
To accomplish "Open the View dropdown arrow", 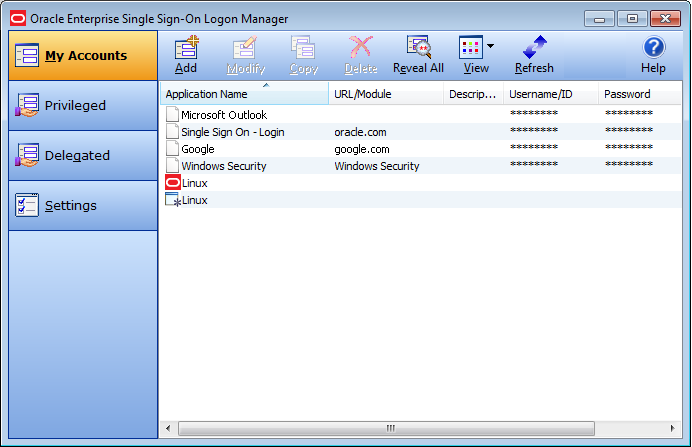I will pos(490,46).
